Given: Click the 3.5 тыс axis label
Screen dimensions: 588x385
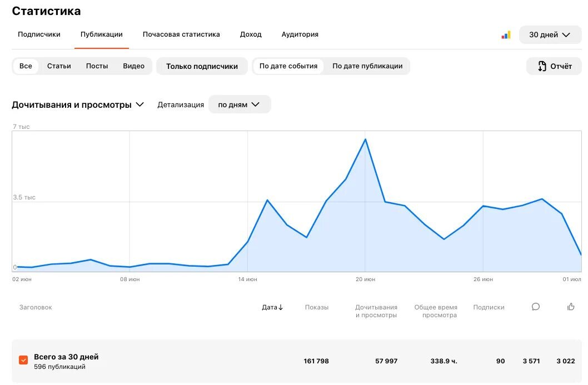Looking at the screenshot, I should pyautogui.click(x=24, y=197).
